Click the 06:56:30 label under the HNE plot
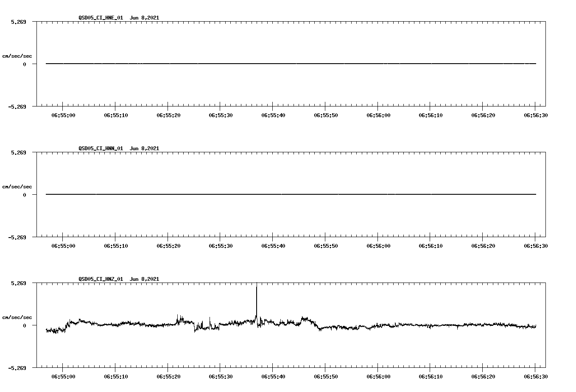Screen dimensions: 576x392 coord(535,115)
